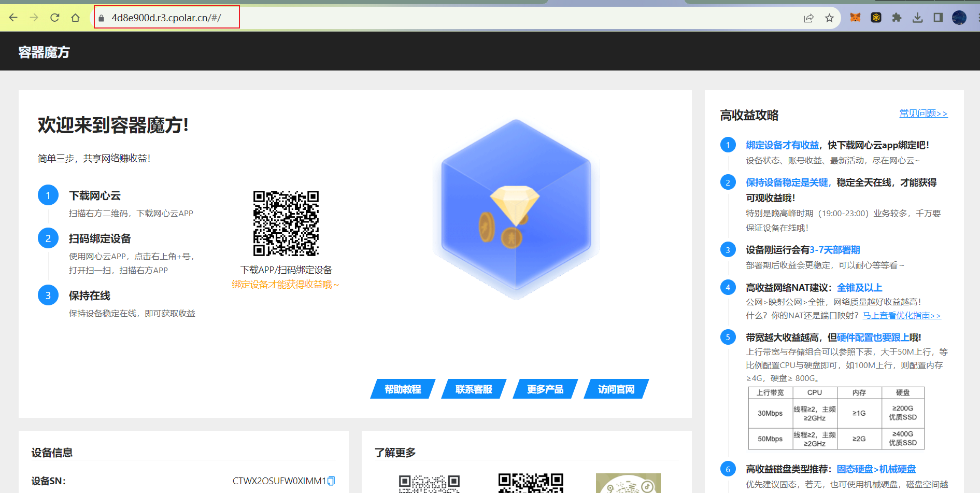Click the browser back arrow
This screenshot has width=980, height=493.
pyautogui.click(x=13, y=18)
